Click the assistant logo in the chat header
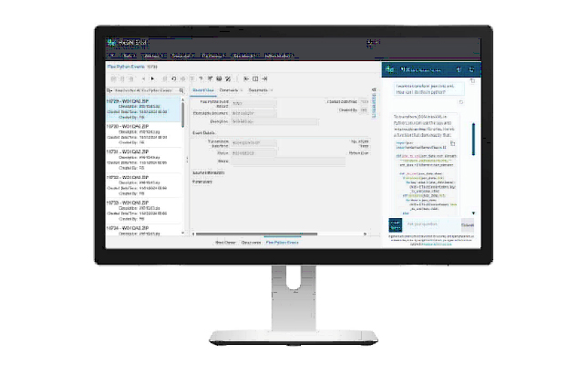Image resolution: width=588 pixels, height=365 pixels. 389,69
